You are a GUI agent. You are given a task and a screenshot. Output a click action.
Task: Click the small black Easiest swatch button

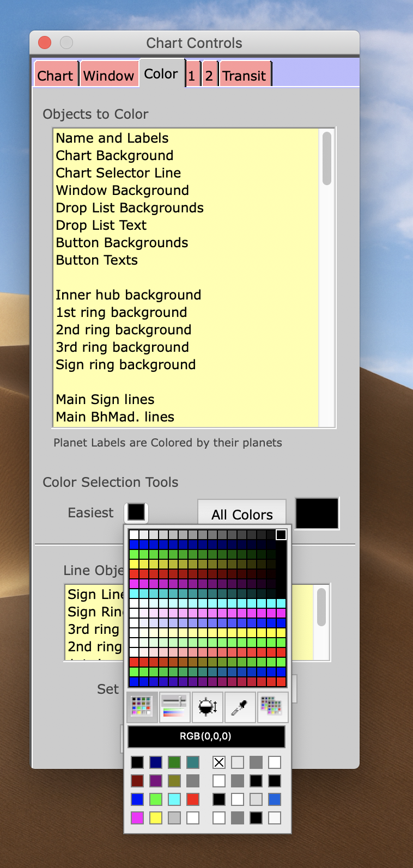tap(136, 512)
